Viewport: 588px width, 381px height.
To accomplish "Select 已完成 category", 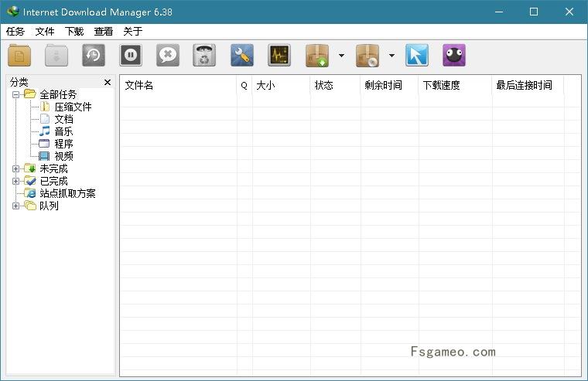I will click(x=53, y=181).
